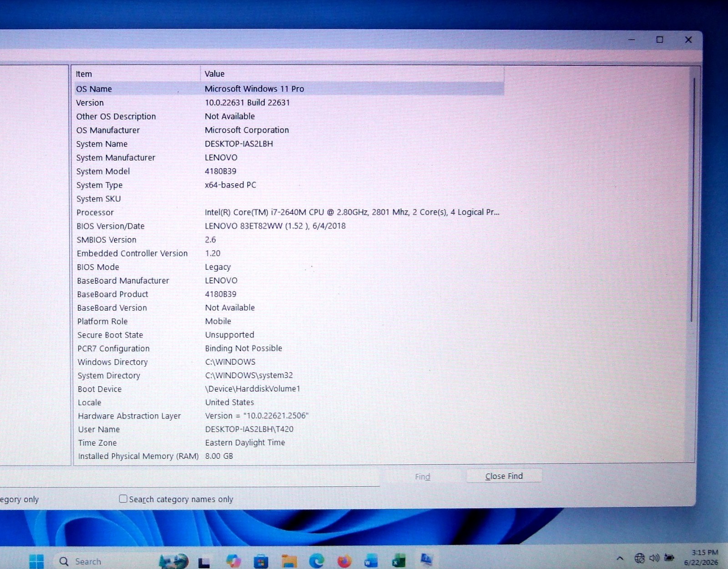Select the OS Name row
728x569 pixels.
tap(289, 89)
